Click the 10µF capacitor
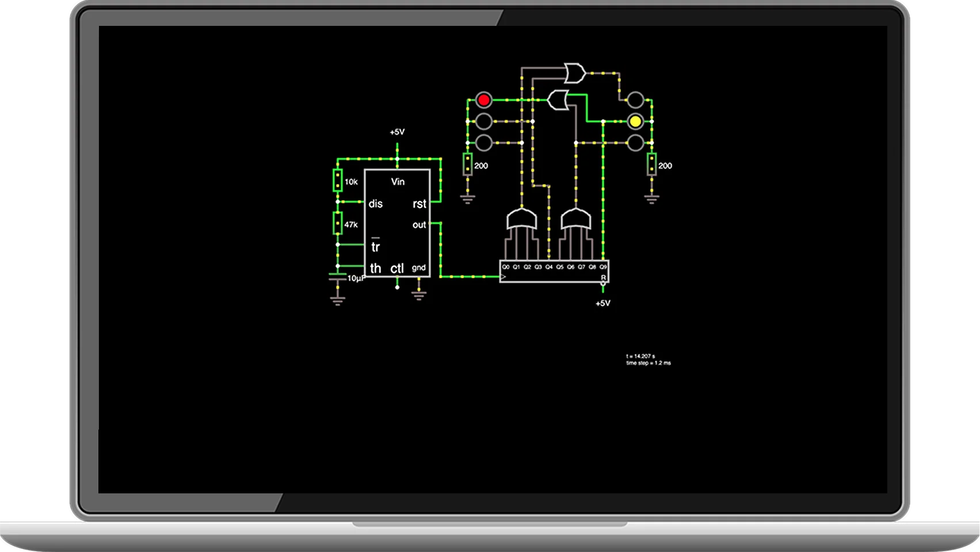The height and width of the screenshot is (552, 980). [x=338, y=277]
